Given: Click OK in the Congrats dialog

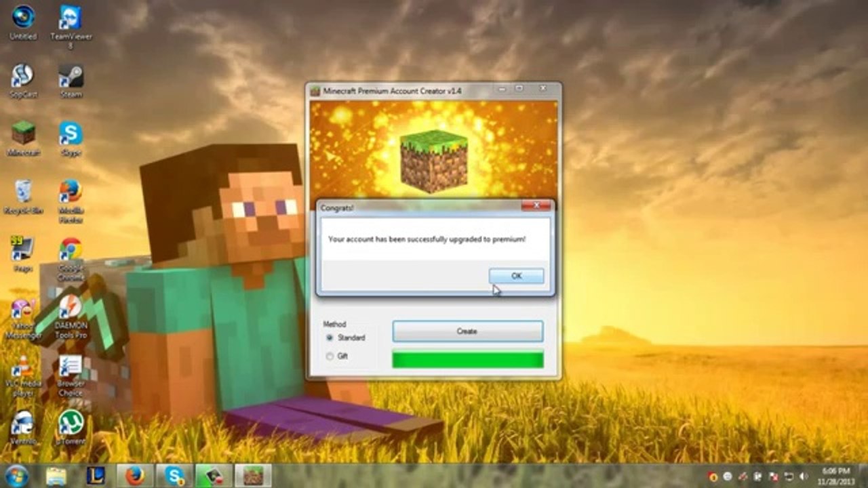Looking at the screenshot, I should (516, 276).
